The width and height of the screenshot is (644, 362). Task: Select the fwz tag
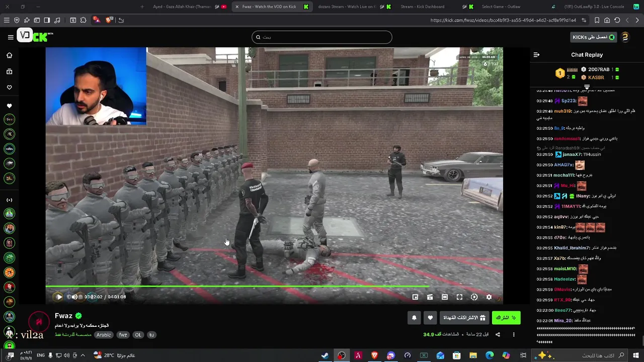point(123,335)
